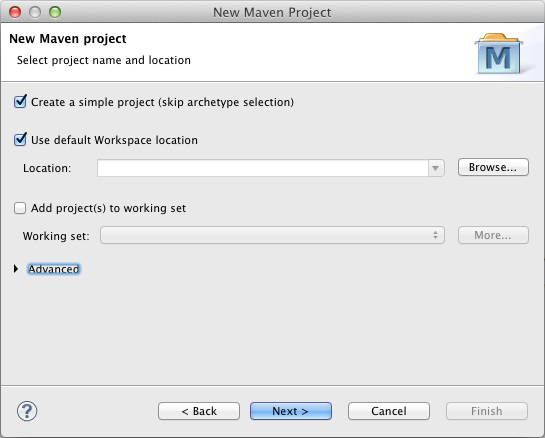Screen dimensions: 545x438
Task: Open the Working set combo box
Action: click(x=272, y=235)
